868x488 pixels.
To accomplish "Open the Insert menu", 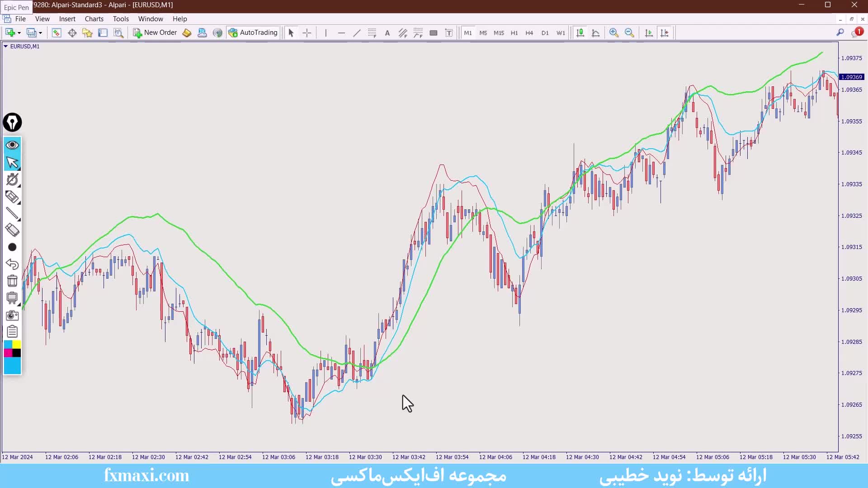I will 67,19.
